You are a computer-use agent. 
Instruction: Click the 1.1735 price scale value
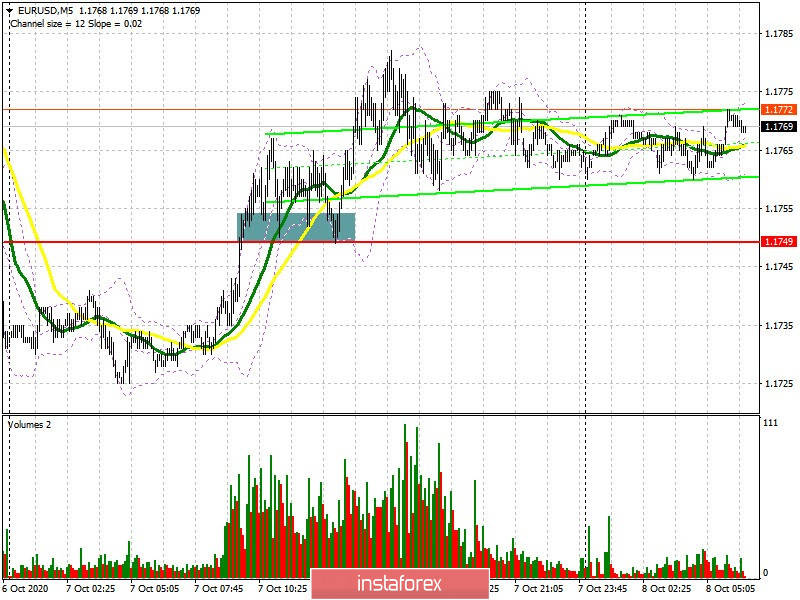[x=779, y=326]
